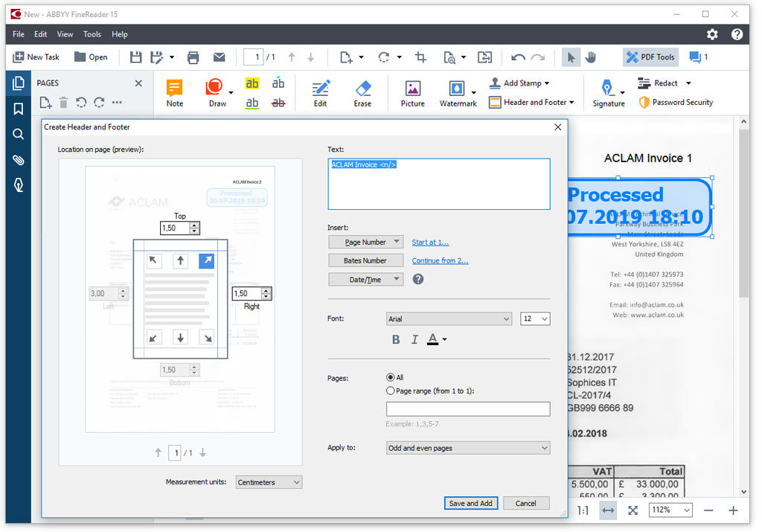Click the Picture insert icon

(412, 89)
